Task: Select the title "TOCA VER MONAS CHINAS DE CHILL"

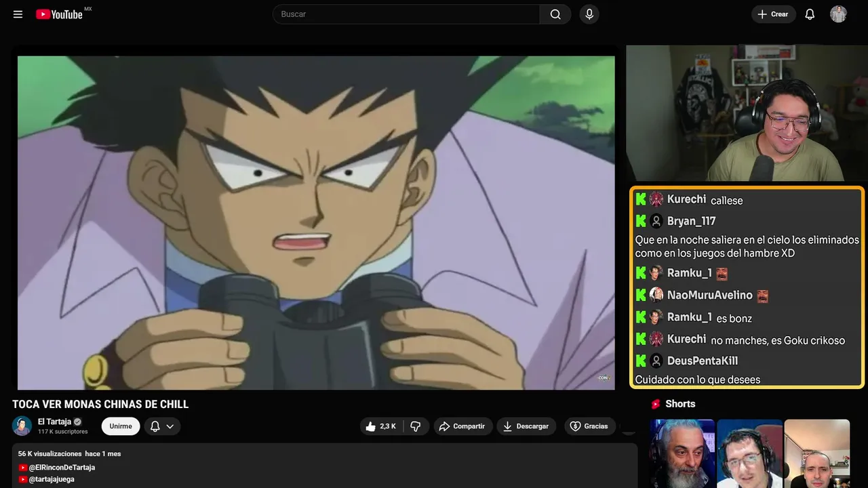Action: coord(100,405)
